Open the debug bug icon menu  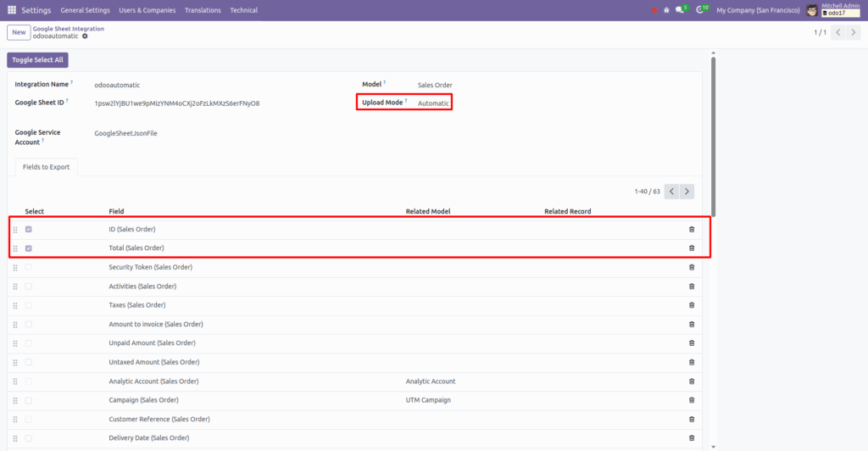(666, 10)
